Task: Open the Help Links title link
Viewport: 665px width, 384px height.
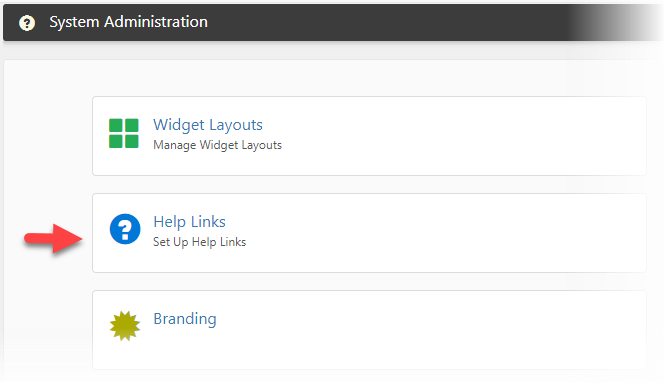Action: pos(189,222)
